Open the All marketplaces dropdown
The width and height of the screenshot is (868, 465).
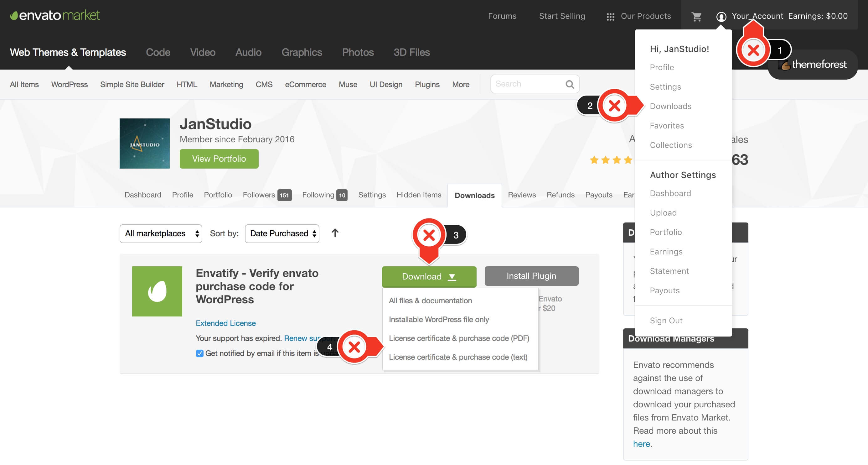[161, 234]
